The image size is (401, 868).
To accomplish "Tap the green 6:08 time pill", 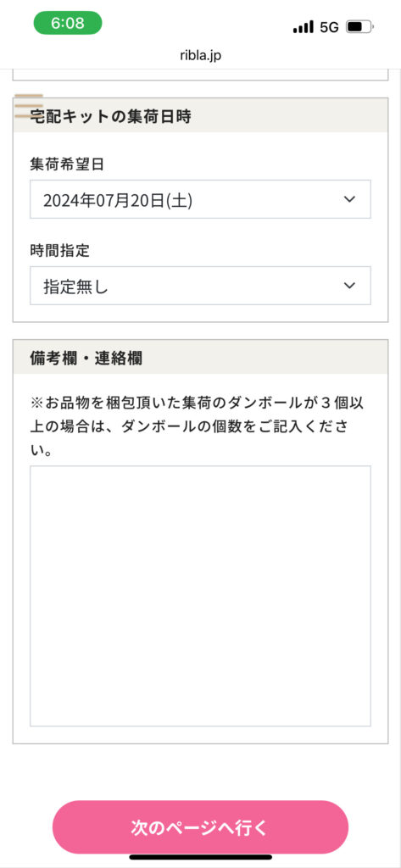I will pos(68,23).
